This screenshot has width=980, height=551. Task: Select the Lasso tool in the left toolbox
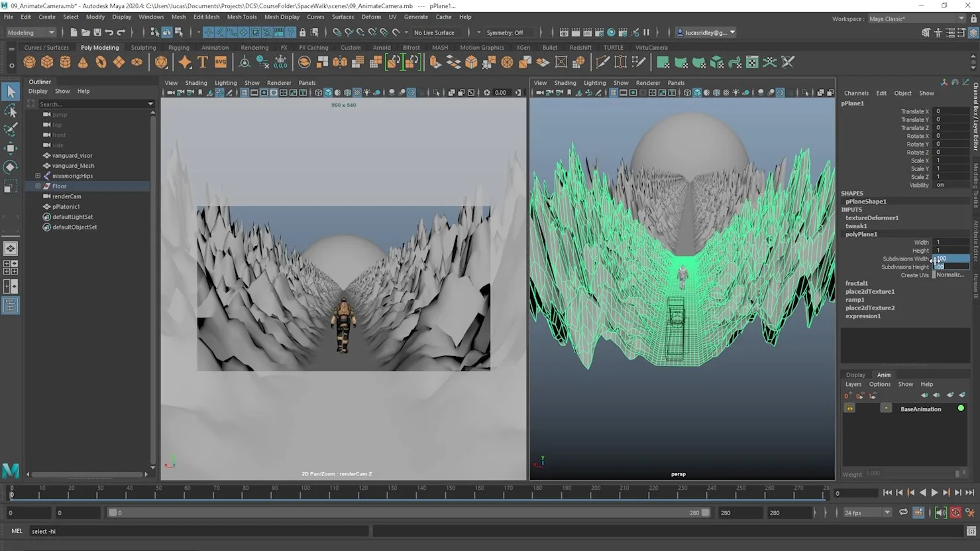11,111
